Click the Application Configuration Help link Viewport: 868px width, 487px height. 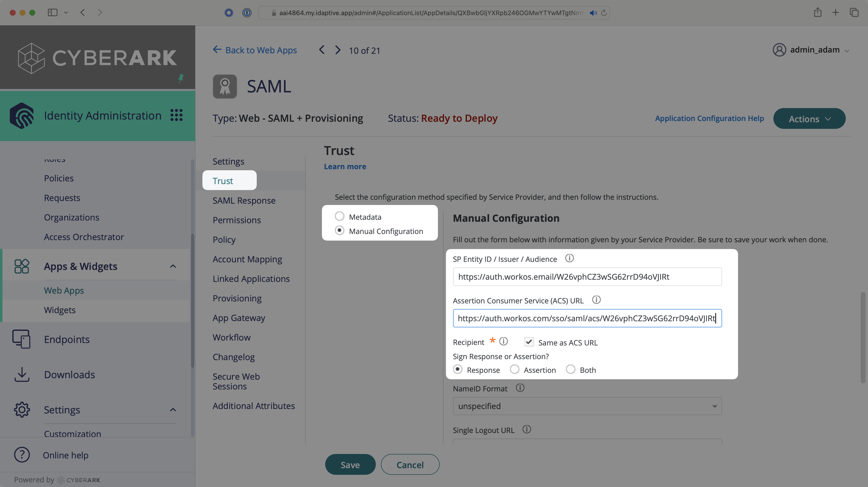[709, 118]
